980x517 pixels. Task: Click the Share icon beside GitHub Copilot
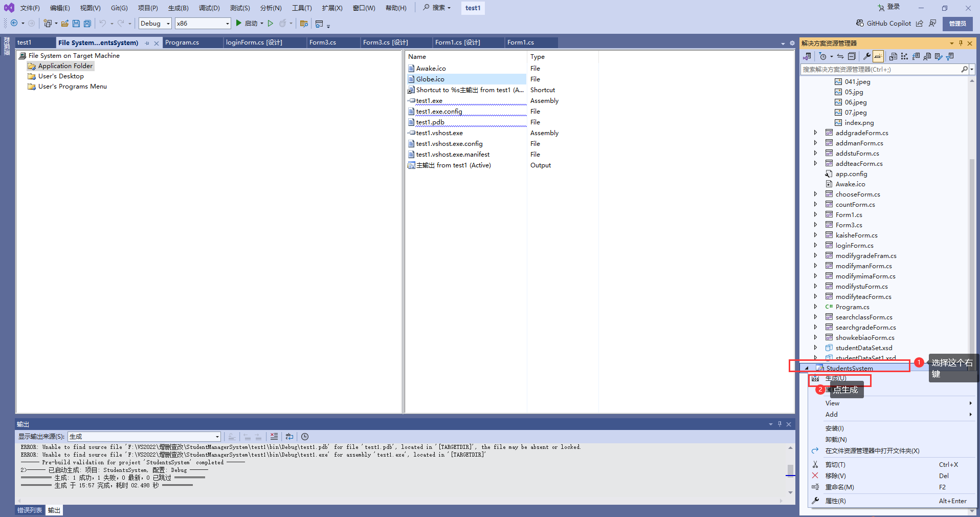point(920,23)
